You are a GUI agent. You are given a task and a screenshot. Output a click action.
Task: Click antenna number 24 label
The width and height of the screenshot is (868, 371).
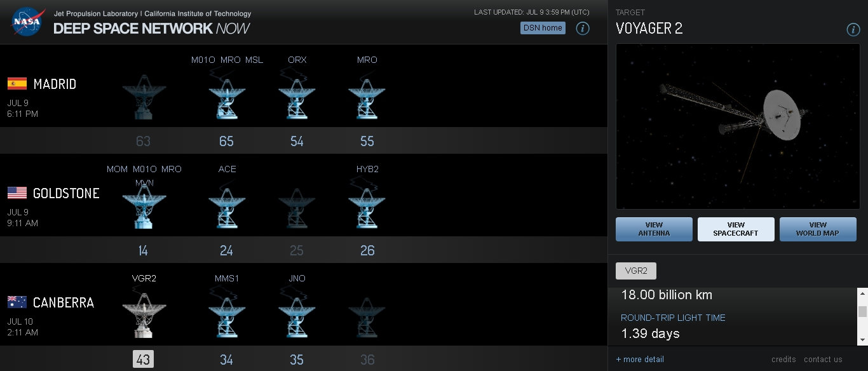[227, 250]
